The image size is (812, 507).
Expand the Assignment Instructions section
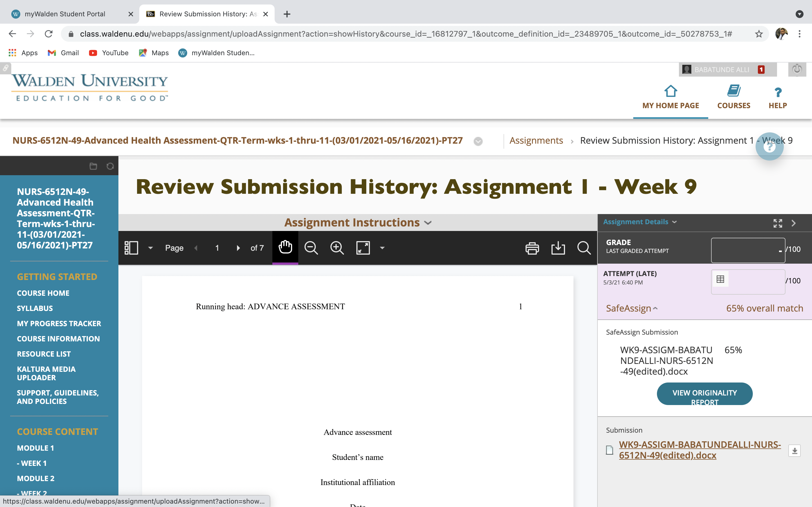point(358,223)
